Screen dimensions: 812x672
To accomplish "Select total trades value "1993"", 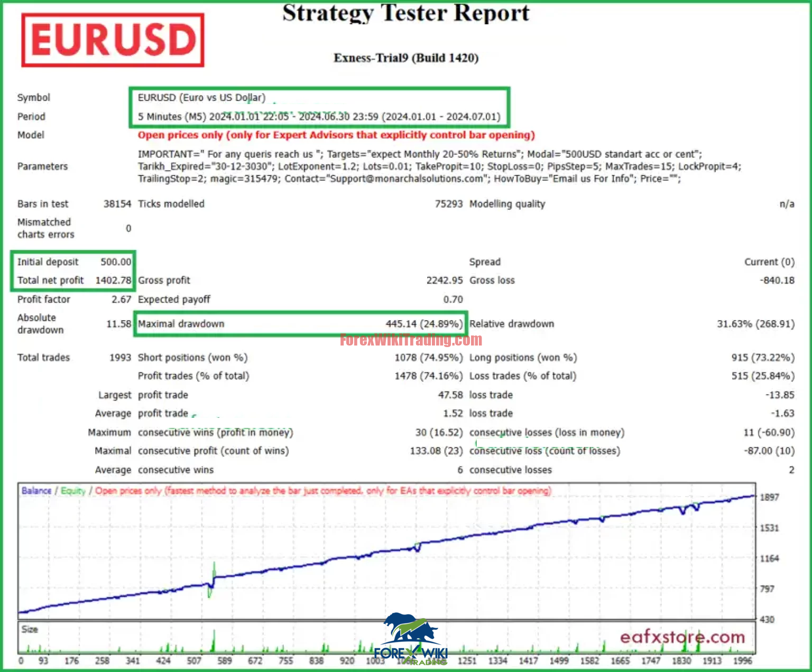I will [120, 358].
